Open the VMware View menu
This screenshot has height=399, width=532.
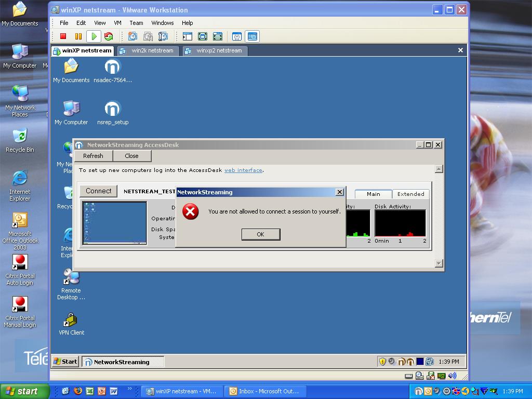click(x=100, y=23)
